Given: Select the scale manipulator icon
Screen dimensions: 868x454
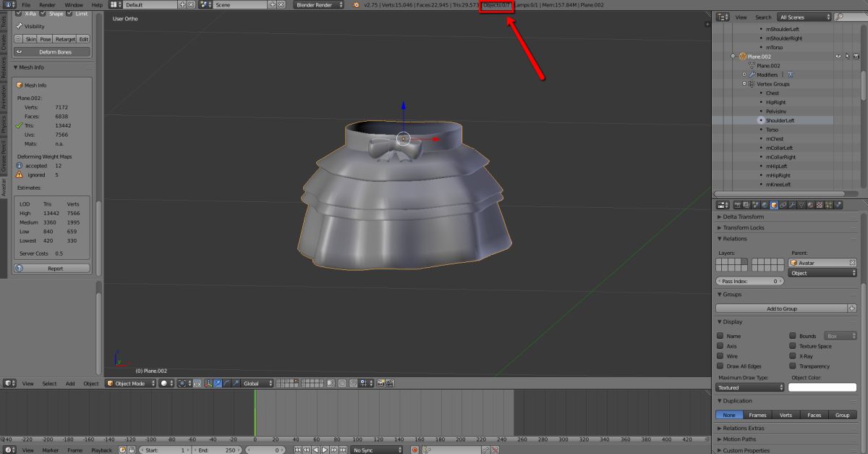Looking at the screenshot, I should click(x=235, y=383).
